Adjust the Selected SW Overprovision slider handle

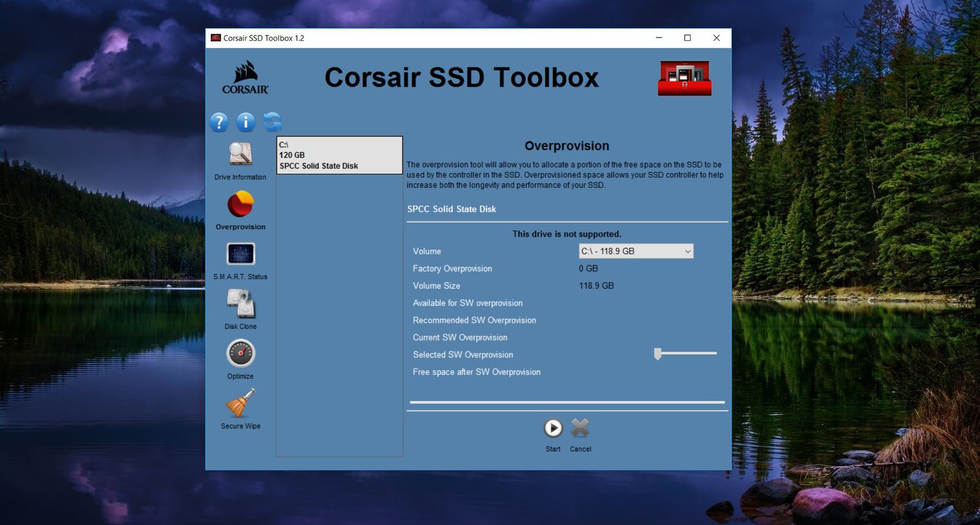click(658, 354)
